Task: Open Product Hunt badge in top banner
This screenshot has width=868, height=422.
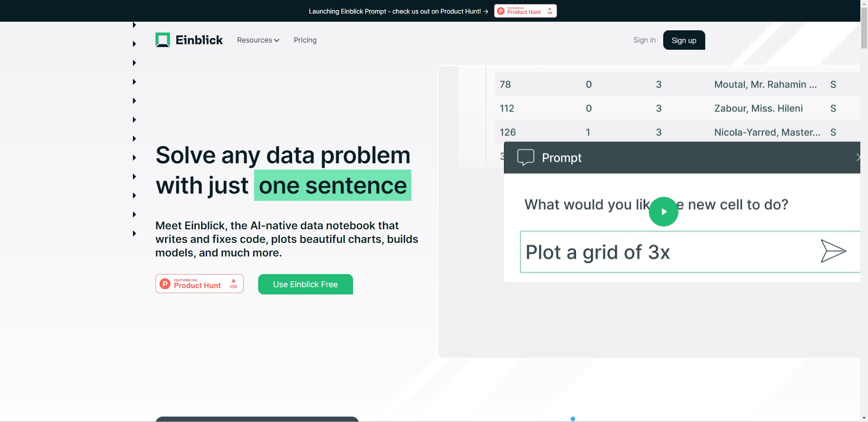Action: coord(525,11)
